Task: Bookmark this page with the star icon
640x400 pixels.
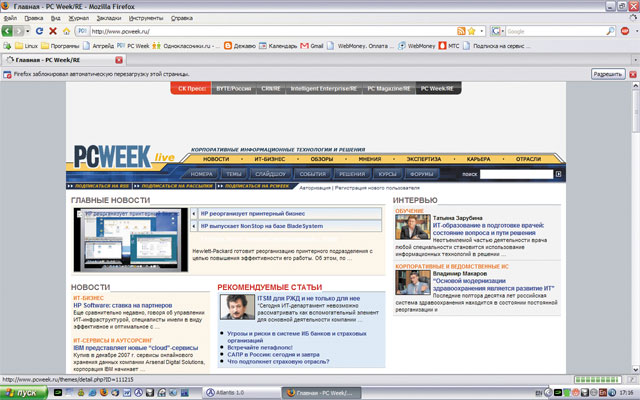Action: [x=471, y=31]
